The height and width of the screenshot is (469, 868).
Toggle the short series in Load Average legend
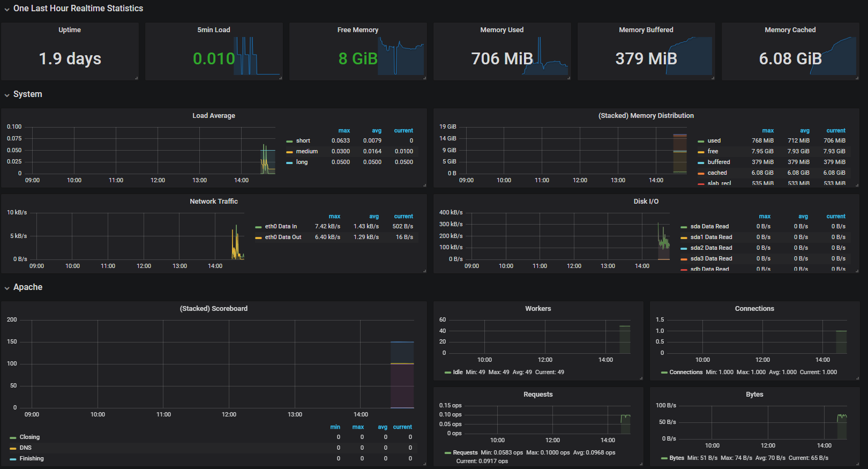point(303,141)
